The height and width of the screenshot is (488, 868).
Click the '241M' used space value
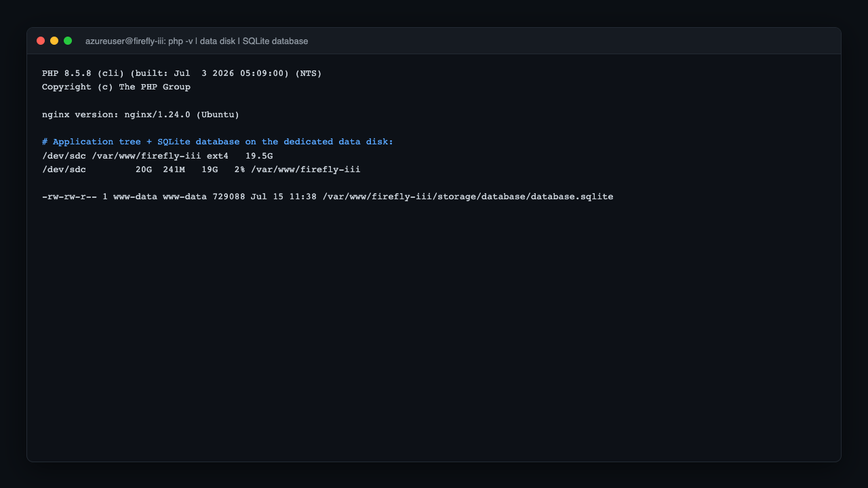174,169
